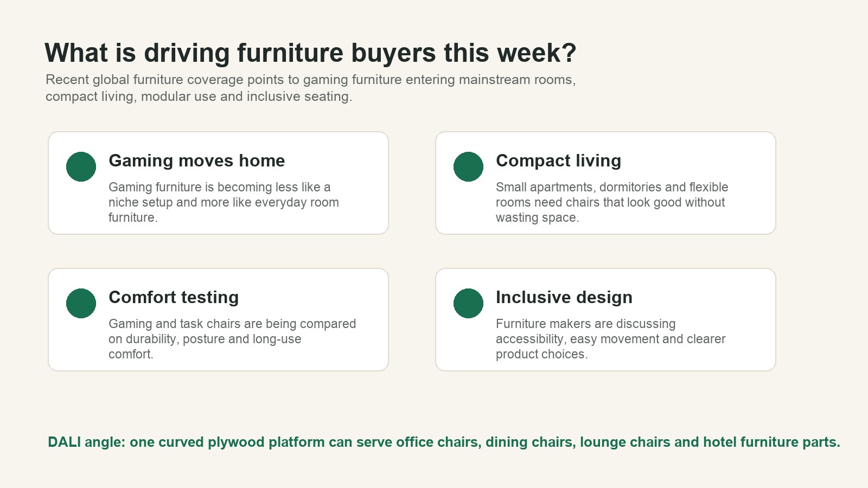Click the slide title about furniture buyers

point(310,53)
